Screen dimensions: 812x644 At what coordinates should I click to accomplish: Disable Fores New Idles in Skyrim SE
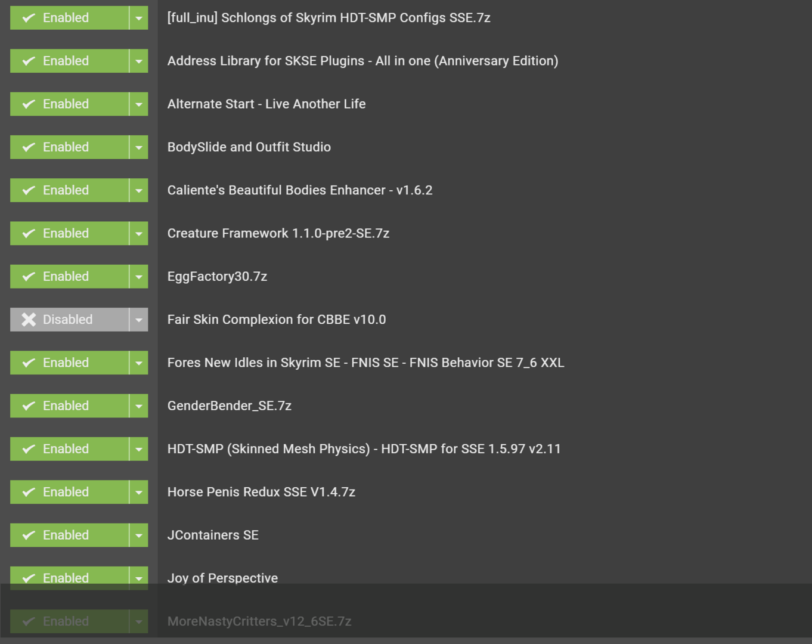pos(69,363)
